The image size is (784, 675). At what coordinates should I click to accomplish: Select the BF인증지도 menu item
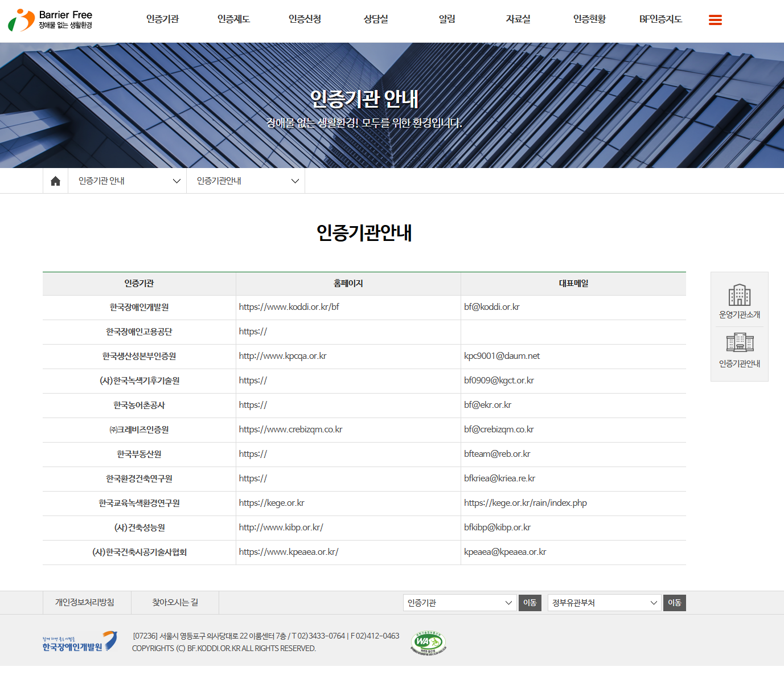click(660, 19)
